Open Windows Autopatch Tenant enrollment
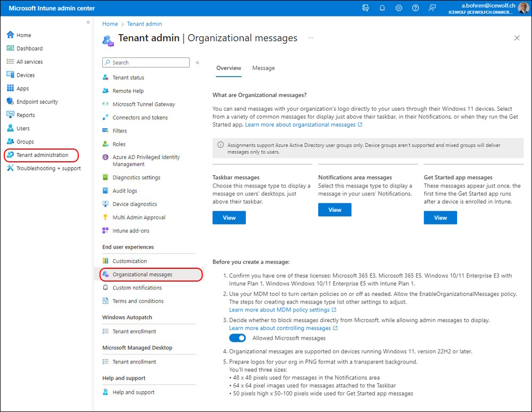This screenshot has height=412, width=532. click(135, 331)
